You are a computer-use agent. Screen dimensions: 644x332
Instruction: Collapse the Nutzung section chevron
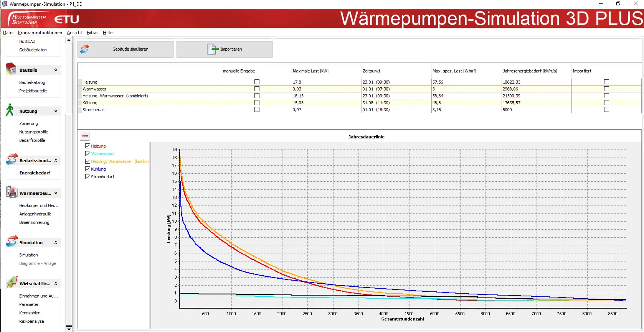[x=56, y=111]
